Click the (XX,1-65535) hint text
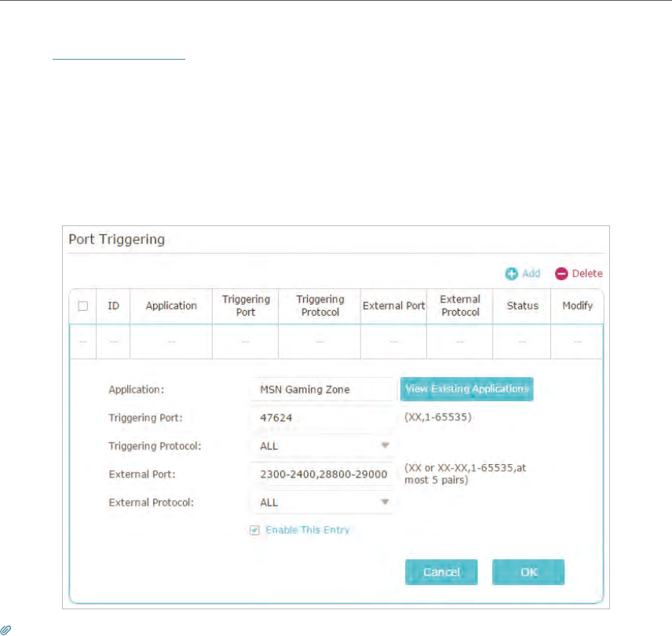The image size is (672, 636). click(438, 417)
